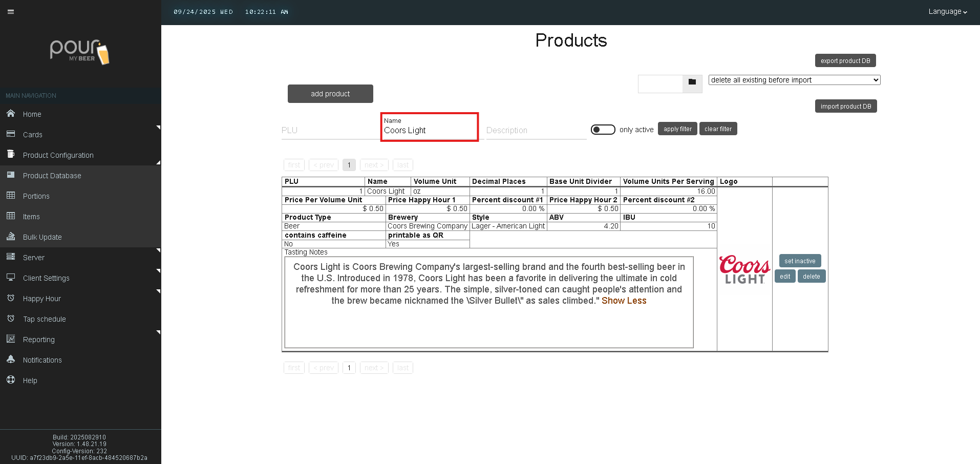Click the Tap schedule clock icon
This screenshot has height=464, width=980.
click(x=11, y=319)
